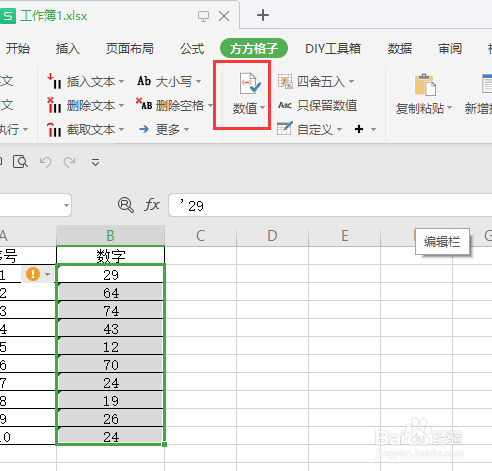Expand the 复制粘贴 dropdown arrow

pyautogui.click(x=449, y=107)
